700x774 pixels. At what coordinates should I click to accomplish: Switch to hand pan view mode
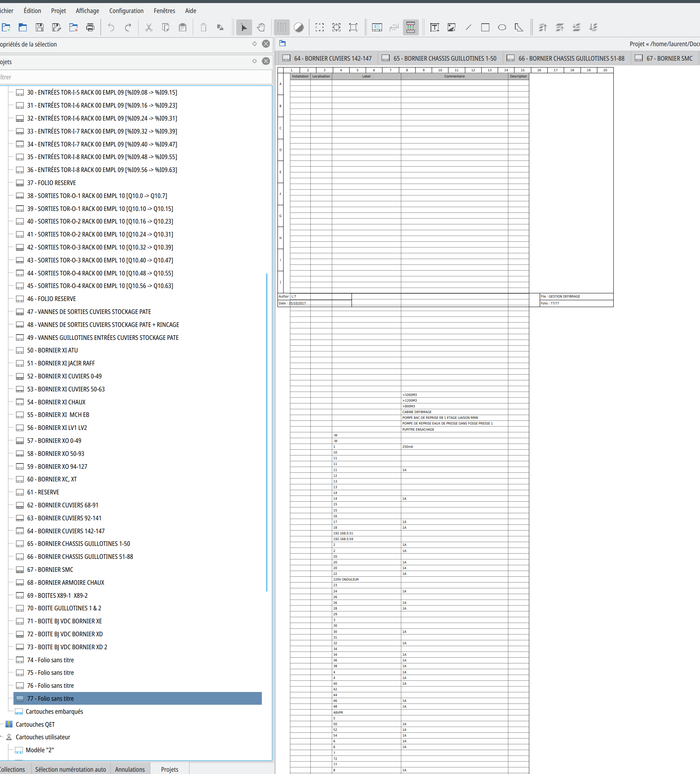[261, 27]
